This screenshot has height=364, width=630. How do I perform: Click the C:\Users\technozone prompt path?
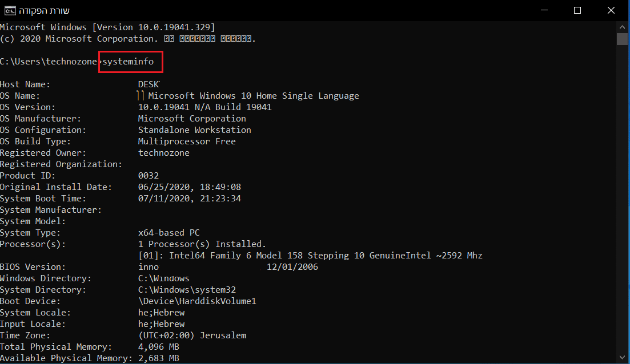click(x=49, y=62)
